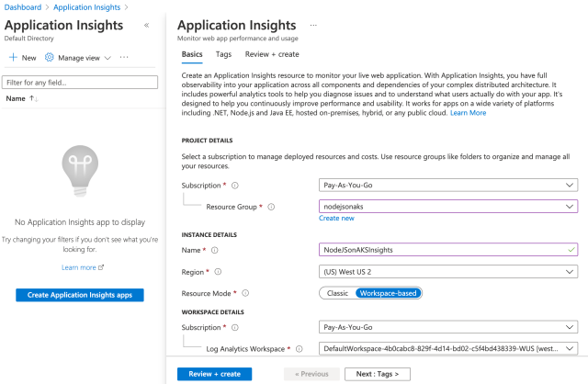Open project Subscription Pay-As-You-Go dropdown
This screenshot has width=588, height=384.
[x=448, y=186]
